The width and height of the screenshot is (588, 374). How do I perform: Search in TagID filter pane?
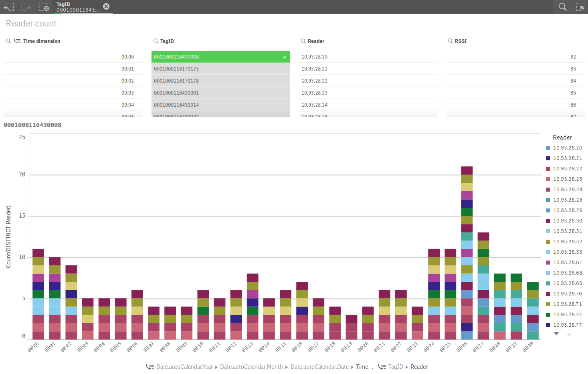click(156, 41)
